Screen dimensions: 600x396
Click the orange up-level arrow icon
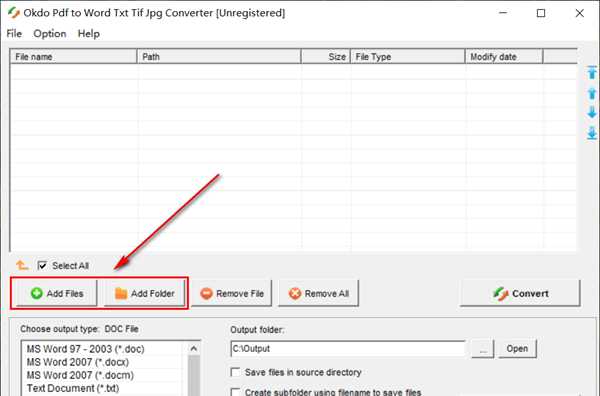click(22, 265)
